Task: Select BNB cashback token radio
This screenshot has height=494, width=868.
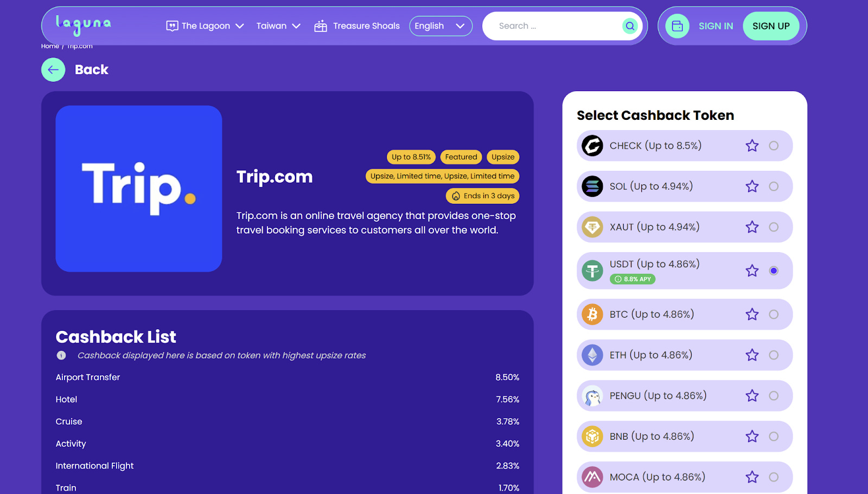Action: 774,437
